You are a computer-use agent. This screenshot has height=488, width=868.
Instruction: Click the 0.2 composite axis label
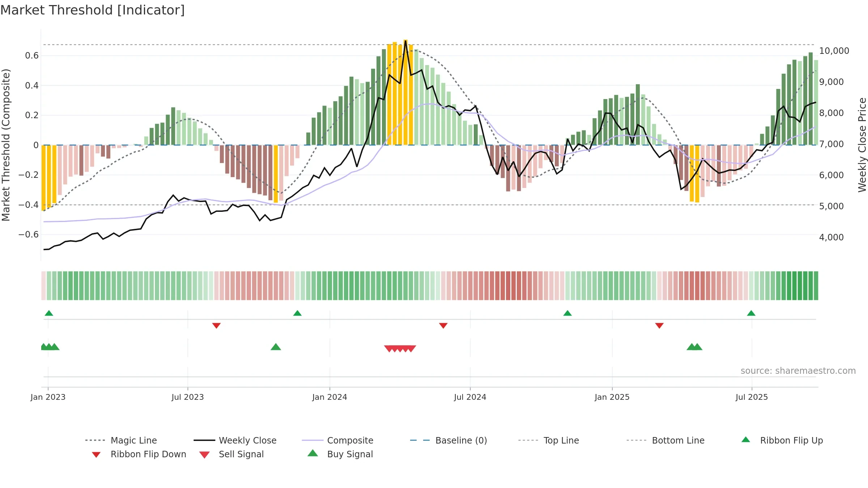pyautogui.click(x=32, y=115)
